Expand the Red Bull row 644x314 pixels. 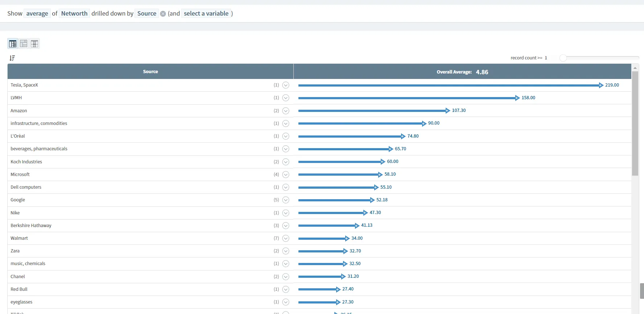[x=286, y=289]
